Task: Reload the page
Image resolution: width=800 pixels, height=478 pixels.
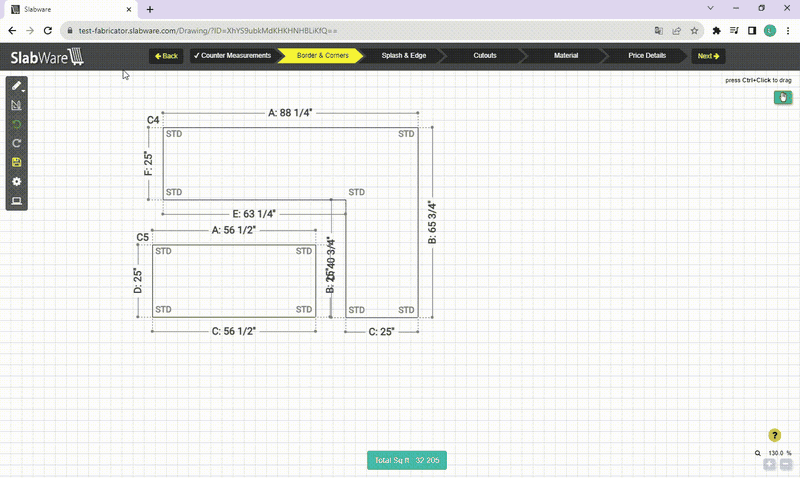Action: tap(47, 31)
